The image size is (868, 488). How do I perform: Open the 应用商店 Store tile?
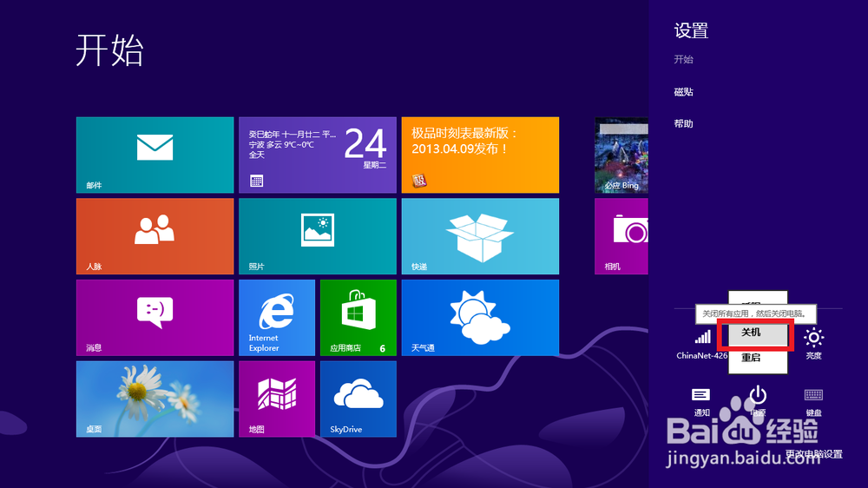click(x=358, y=318)
